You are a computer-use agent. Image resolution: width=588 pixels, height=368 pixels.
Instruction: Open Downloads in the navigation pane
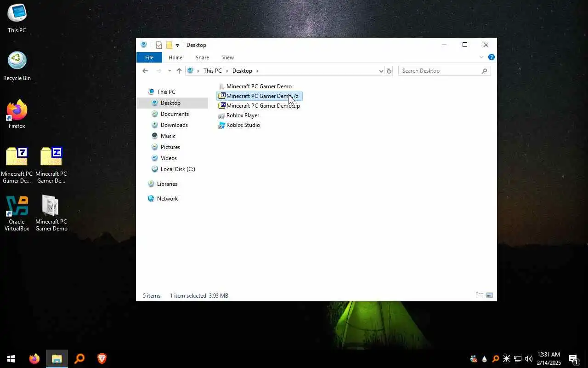click(x=170, y=125)
